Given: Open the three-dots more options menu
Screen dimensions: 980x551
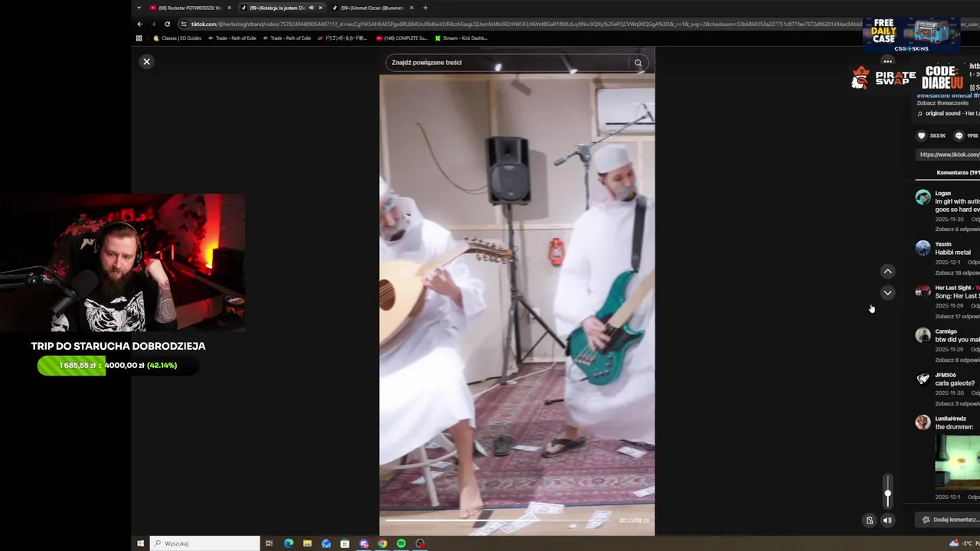Looking at the screenshot, I should point(887,61).
